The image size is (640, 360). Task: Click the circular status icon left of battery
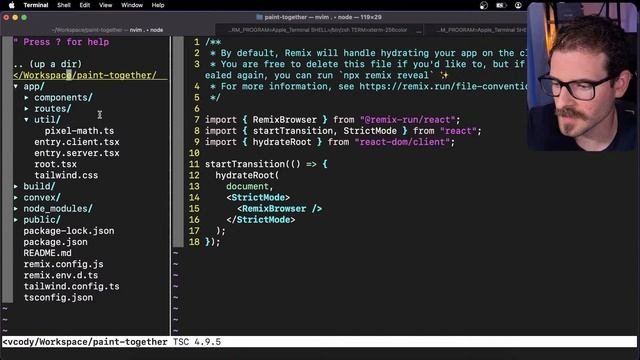tap(484, 5)
